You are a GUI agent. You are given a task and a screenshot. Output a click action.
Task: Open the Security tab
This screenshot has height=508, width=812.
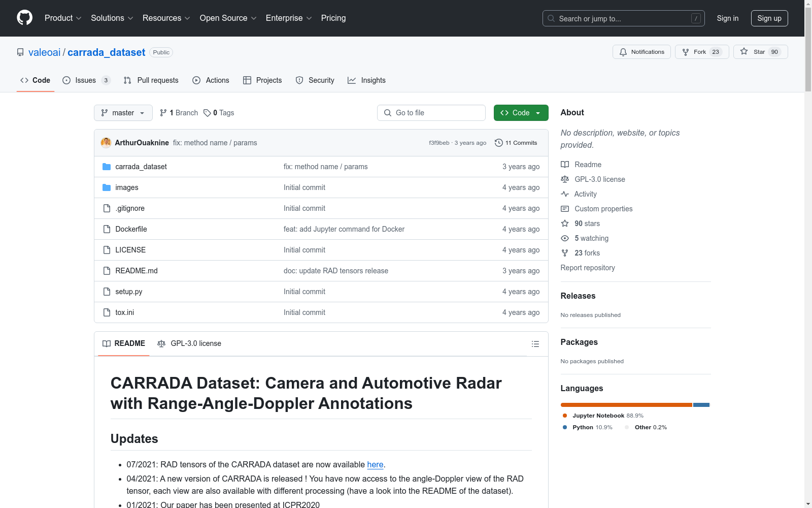(x=315, y=80)
